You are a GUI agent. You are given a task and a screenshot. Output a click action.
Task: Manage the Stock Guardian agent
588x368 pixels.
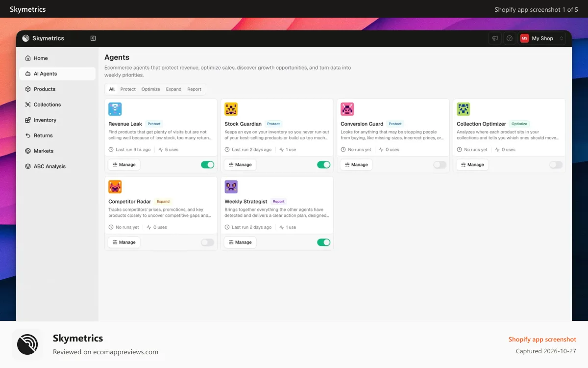(x=240, y=165)
